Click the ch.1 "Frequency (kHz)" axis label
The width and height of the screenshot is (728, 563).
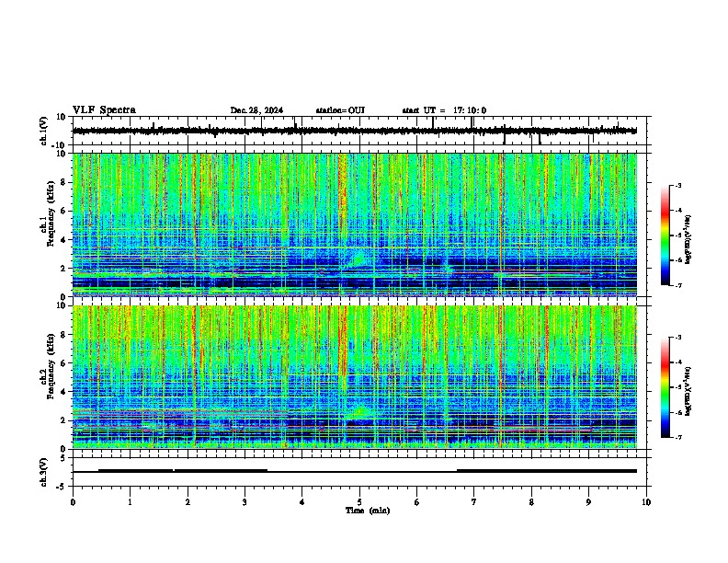(x=51, y=213)
